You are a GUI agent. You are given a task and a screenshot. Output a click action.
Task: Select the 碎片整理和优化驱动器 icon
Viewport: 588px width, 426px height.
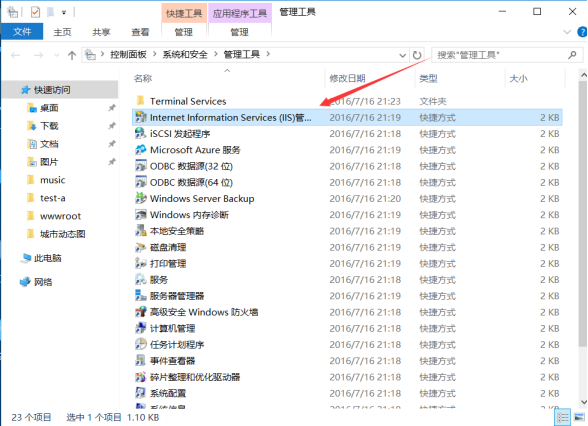141,377
